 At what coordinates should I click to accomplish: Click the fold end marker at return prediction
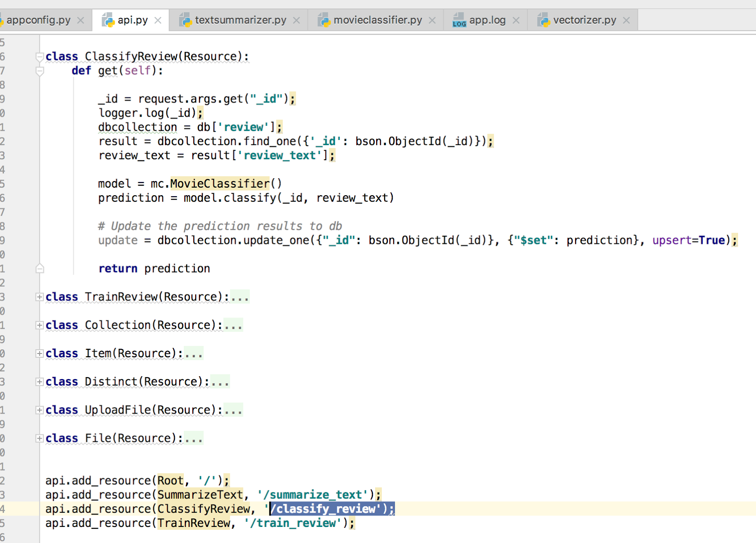click(40, 268)
